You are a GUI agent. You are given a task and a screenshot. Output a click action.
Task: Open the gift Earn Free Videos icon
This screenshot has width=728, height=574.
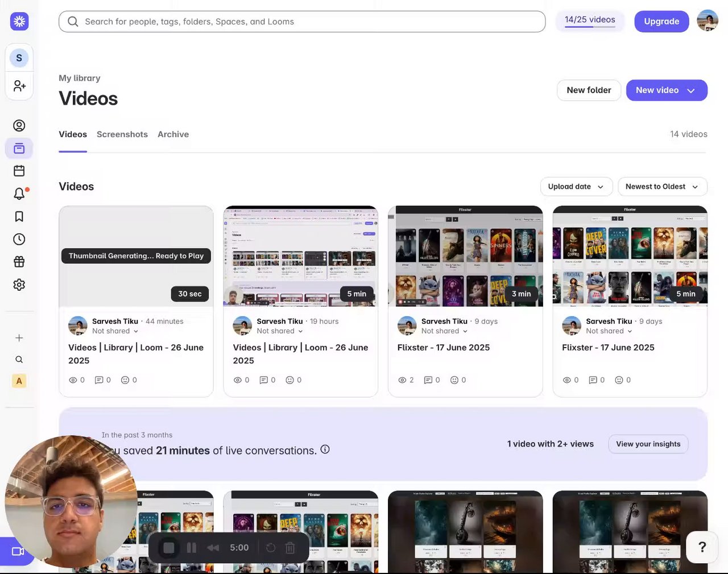coord(19,262)
